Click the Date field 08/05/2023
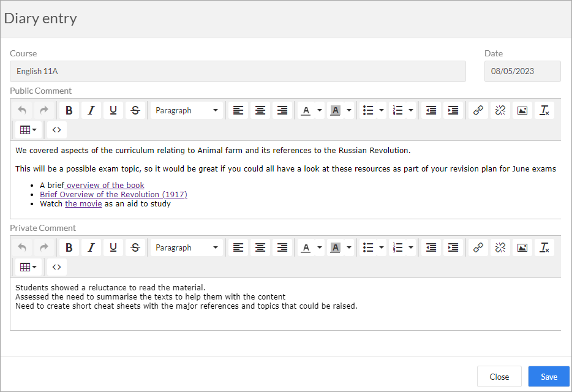 pyautogui.click(x=522, y=71)
